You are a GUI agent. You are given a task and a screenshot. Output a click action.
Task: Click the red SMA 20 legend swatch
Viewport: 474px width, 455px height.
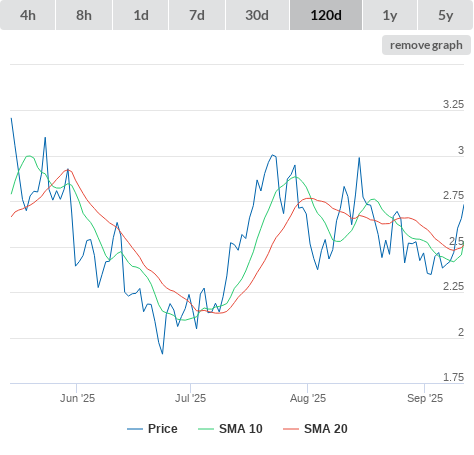point(291,429)
